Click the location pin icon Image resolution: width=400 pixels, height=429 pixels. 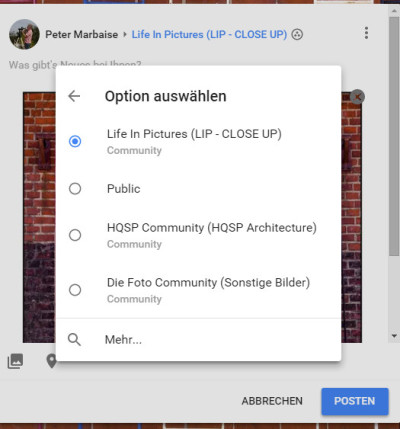(51, 361)
